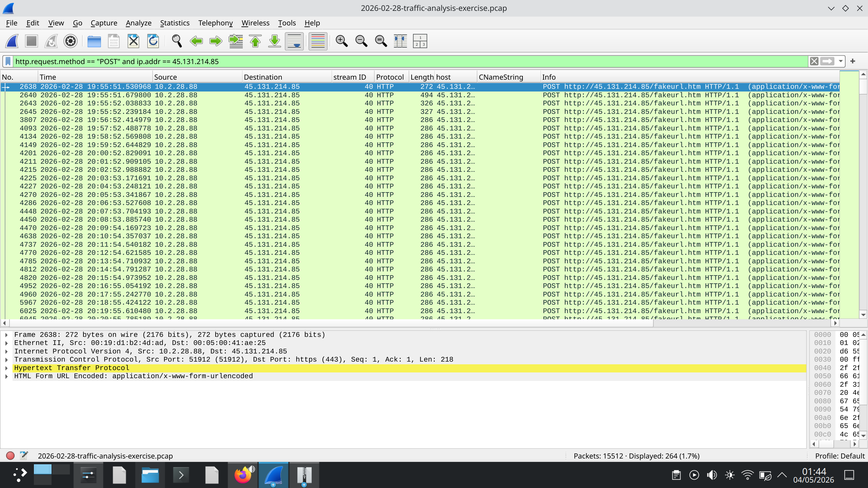Image resolution: width=868 pixels, height=488 pixels.
Task: Click in the display filter field
Action: coord(410,61)
